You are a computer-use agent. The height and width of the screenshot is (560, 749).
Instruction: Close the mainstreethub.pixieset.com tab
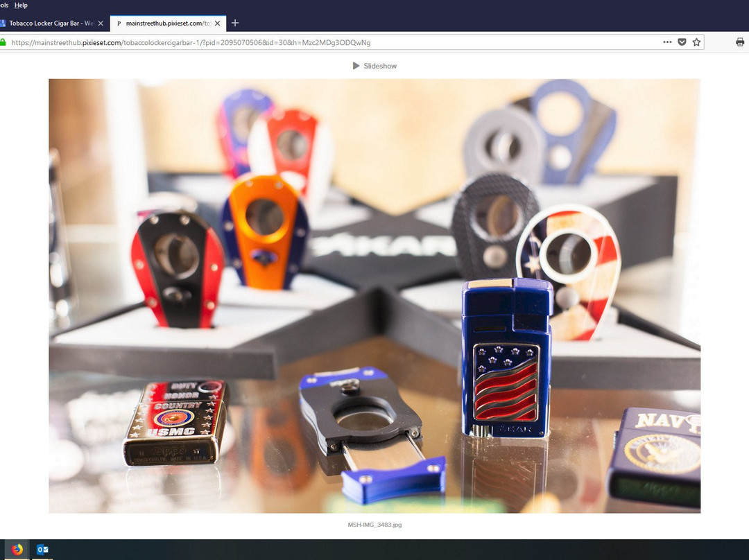tap(218, 23)
